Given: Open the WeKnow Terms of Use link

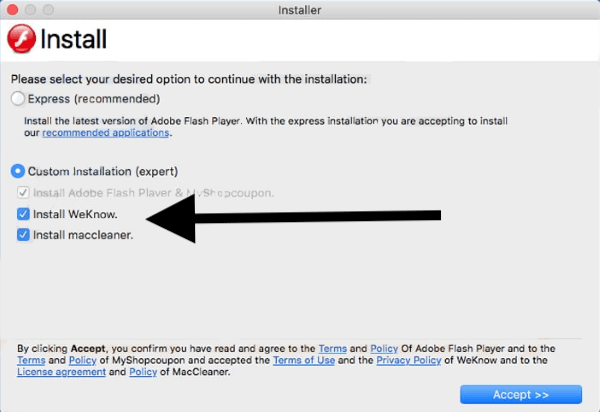Looking at the screenshot, I should tap(304, 360).
